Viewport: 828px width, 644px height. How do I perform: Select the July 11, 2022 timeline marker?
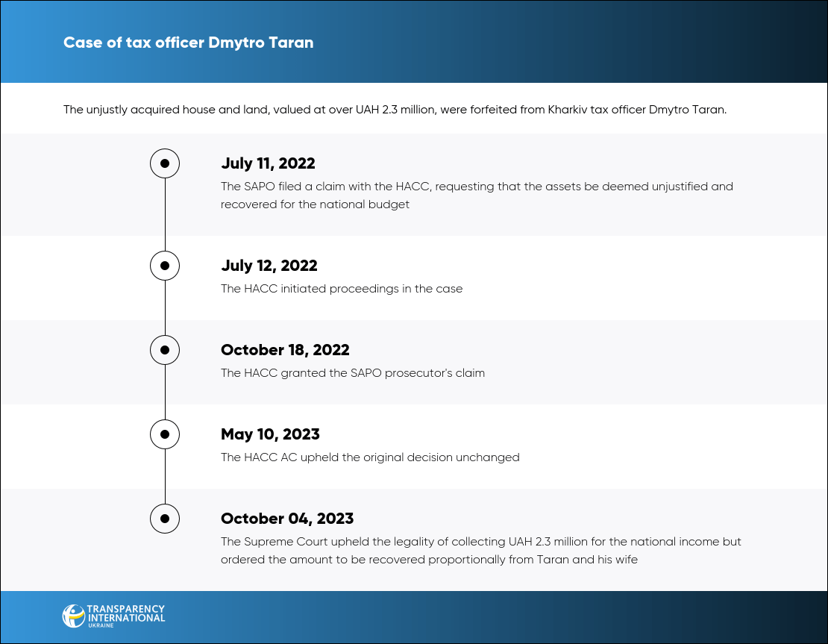tap(165, 163)
